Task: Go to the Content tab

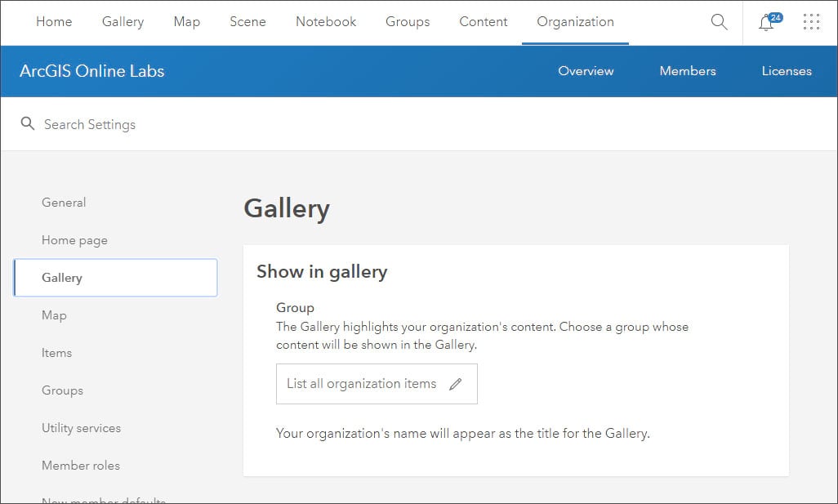Action: (x=483, y=22)
